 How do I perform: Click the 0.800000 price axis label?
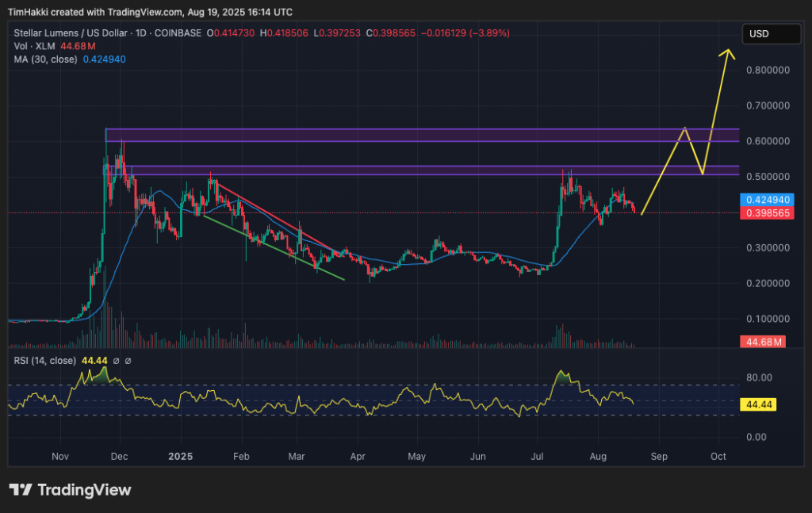tap(768, 70)
